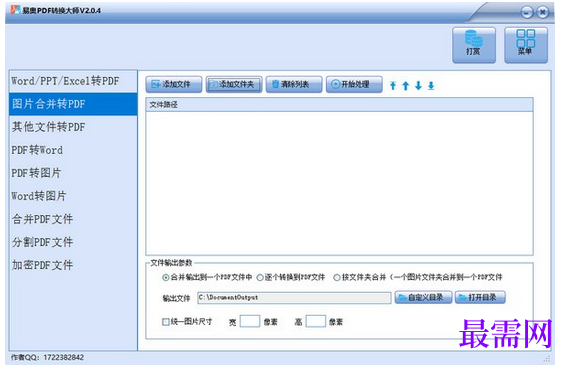Click the 文件路径 column header

click(339, 105)
